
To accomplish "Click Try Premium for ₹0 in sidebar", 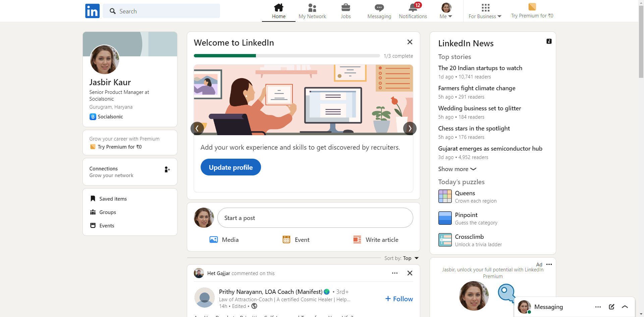I will [116, 147].
